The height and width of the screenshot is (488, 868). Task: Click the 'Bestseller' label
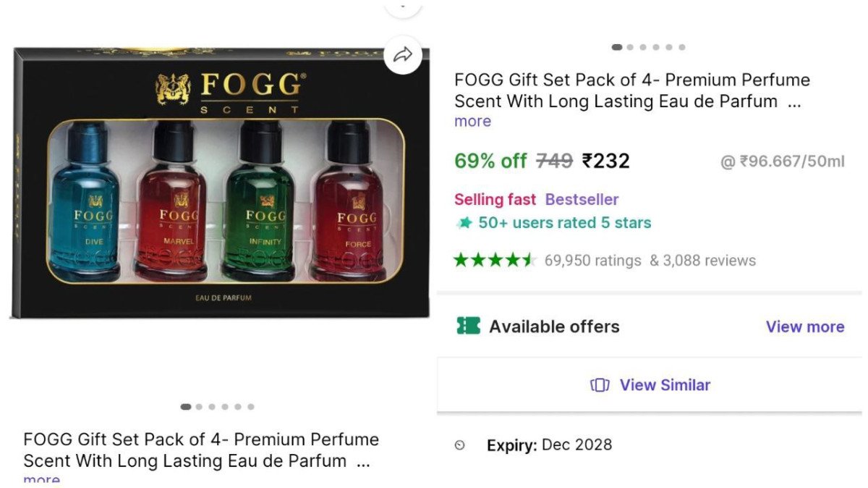coord(581,199)
